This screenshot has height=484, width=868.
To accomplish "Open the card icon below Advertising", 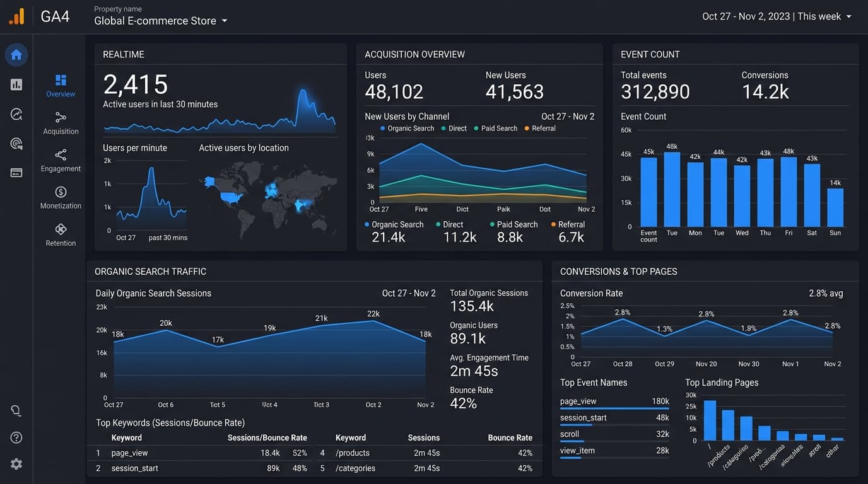I will pyautogui.click(x=16, y=173).
